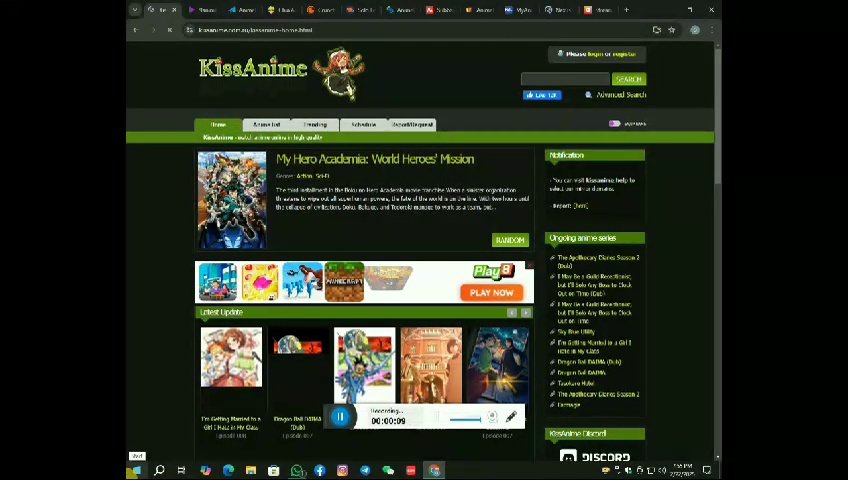Image resolution: width=848 pixels, height=480 pixels.
Task: Open Instagram from the taskbar
Action: 342,470
